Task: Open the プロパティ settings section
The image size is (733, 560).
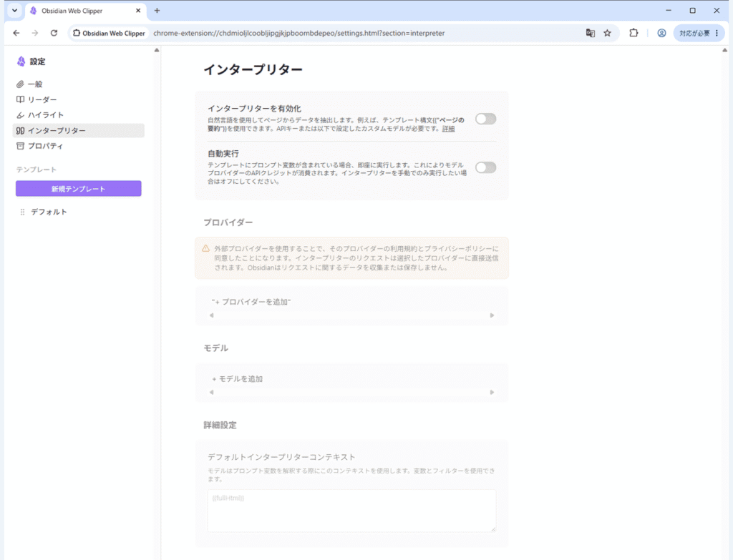Action: (78, 146)
